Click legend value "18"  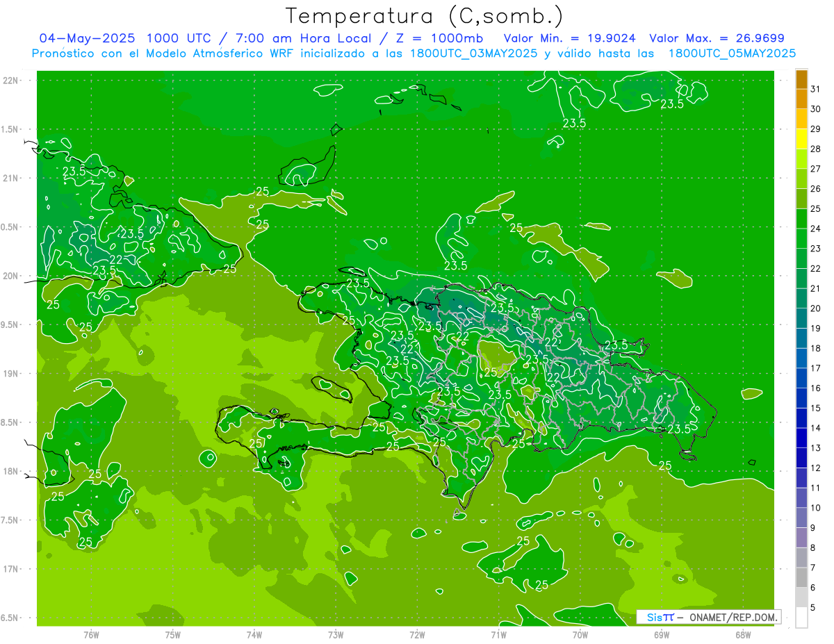pyautogui.click(x=816, y=348)
